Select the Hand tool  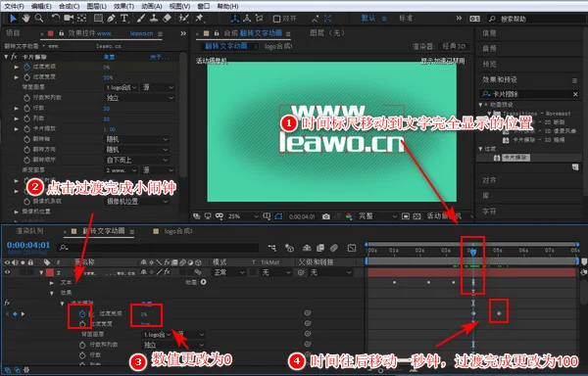pos(25,18)
